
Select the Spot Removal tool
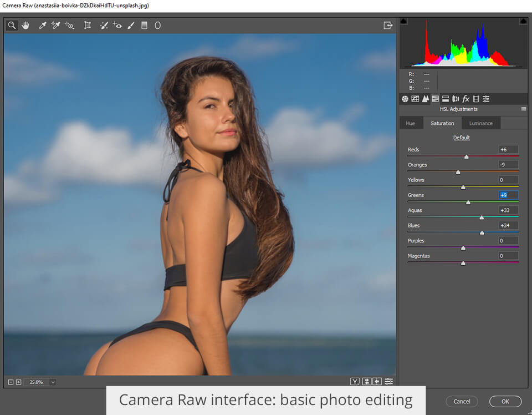(x=104, y=25)
